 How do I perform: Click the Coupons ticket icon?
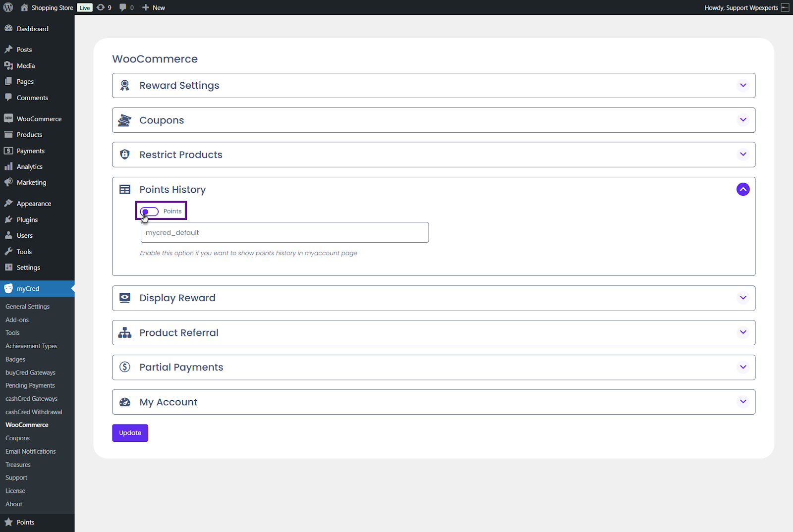tap(125, 120)
